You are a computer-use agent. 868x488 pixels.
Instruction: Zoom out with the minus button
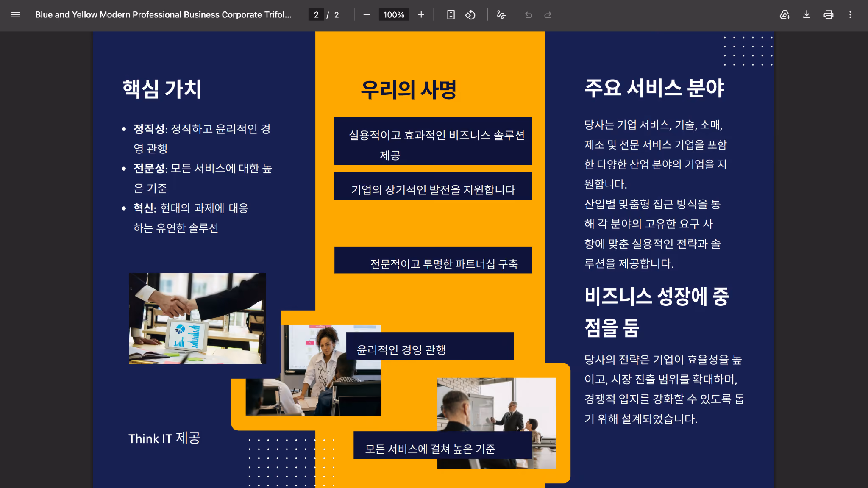pyautogui.click(x=367, y=15)
